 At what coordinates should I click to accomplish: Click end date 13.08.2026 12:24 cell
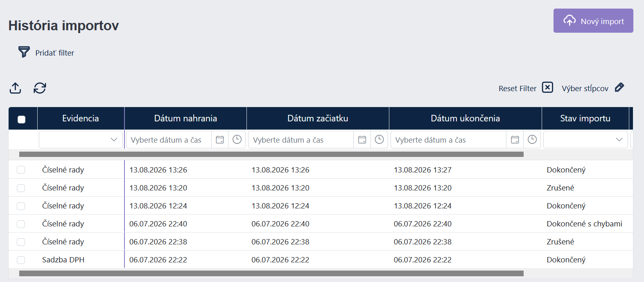423,206
